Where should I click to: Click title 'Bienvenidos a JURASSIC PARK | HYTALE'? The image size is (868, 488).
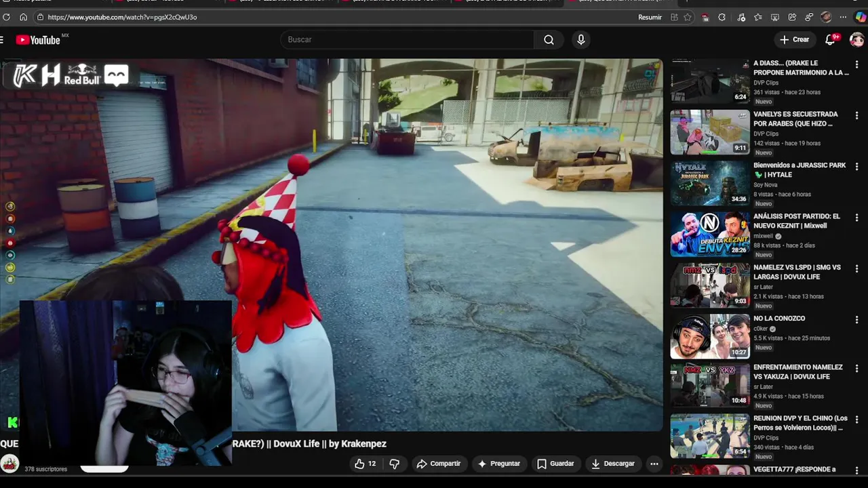tap(800, 170)
